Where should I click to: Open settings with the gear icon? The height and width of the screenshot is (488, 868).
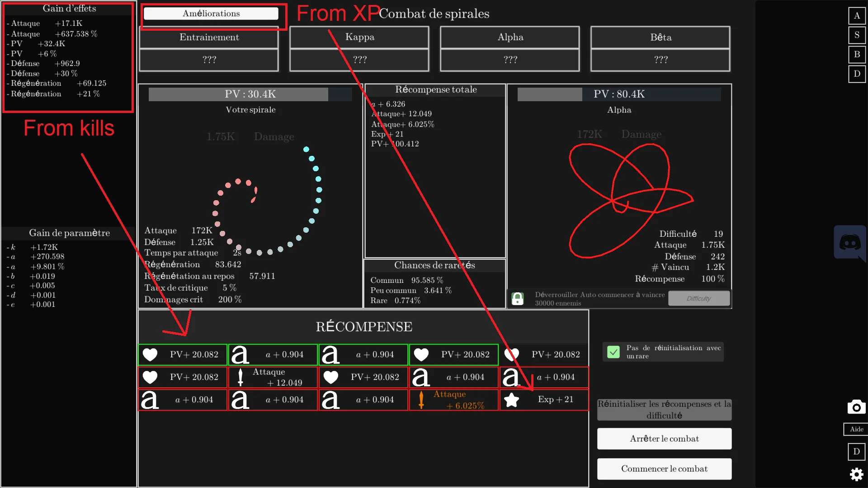[856, 474]
